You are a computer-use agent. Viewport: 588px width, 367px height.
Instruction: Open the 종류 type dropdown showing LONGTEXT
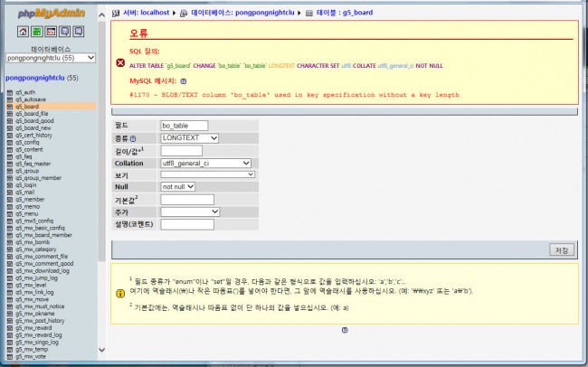tap(189, 138)
